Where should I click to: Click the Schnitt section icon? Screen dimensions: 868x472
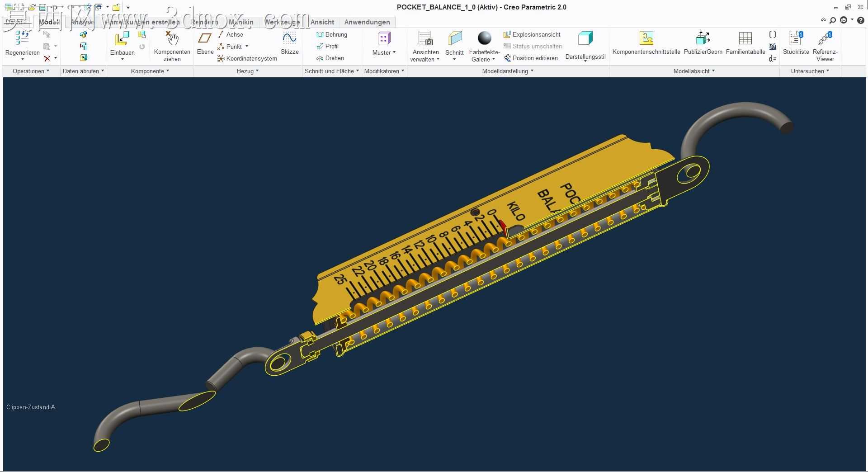[454, 38]
